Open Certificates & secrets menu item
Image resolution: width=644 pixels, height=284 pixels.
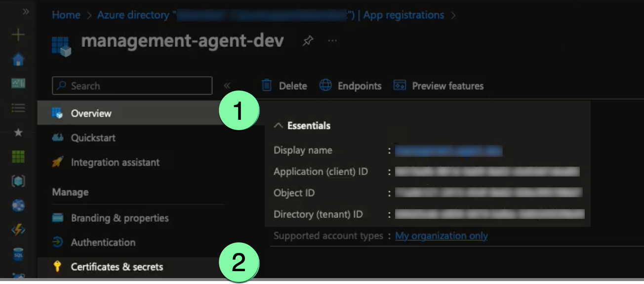point(117,267)
